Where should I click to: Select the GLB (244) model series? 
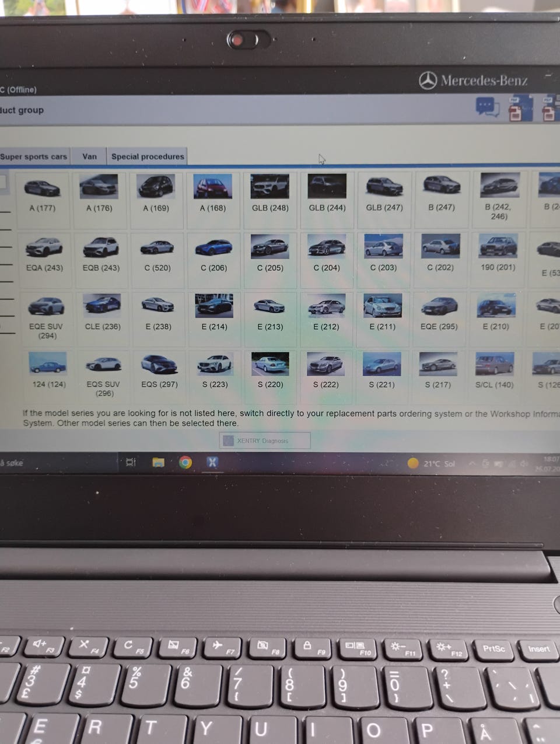pos(327,199)
